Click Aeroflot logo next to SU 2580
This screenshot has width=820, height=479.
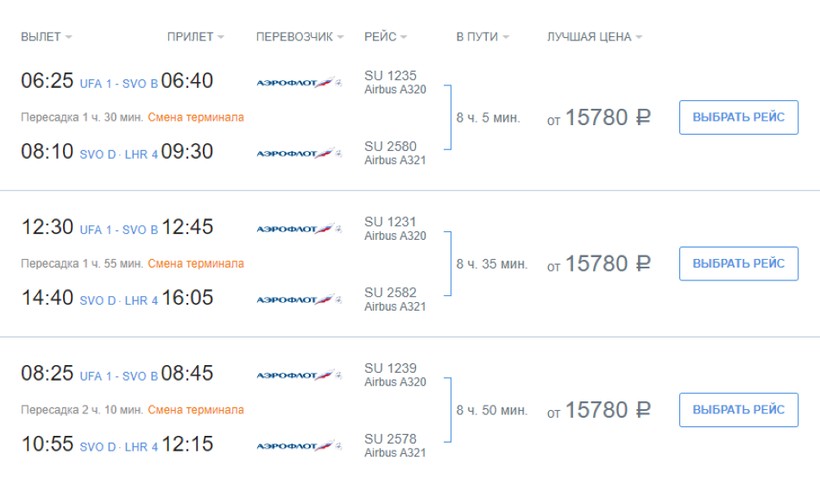pos(299,153)
